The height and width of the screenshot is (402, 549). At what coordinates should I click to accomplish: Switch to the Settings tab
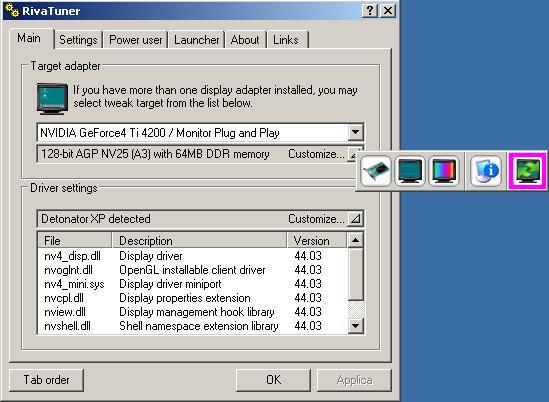click(78, 40)
